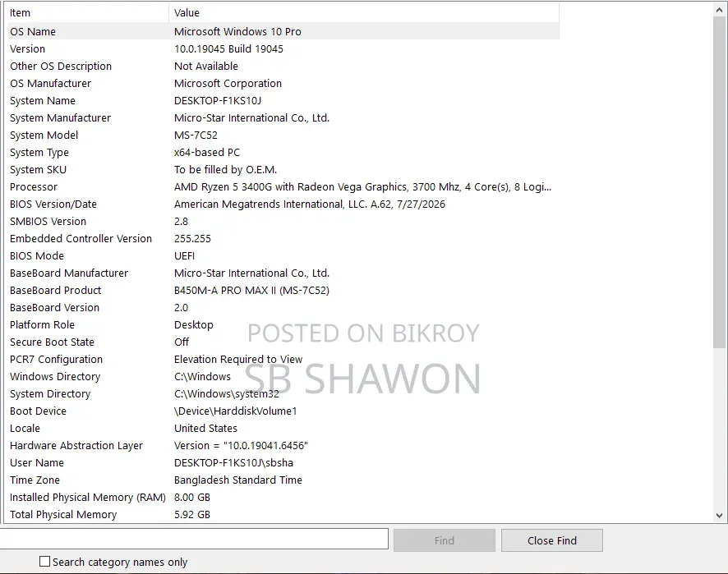728x574 pixels.
Task: Select the System Model row
Action: click(x=283, y=135)
